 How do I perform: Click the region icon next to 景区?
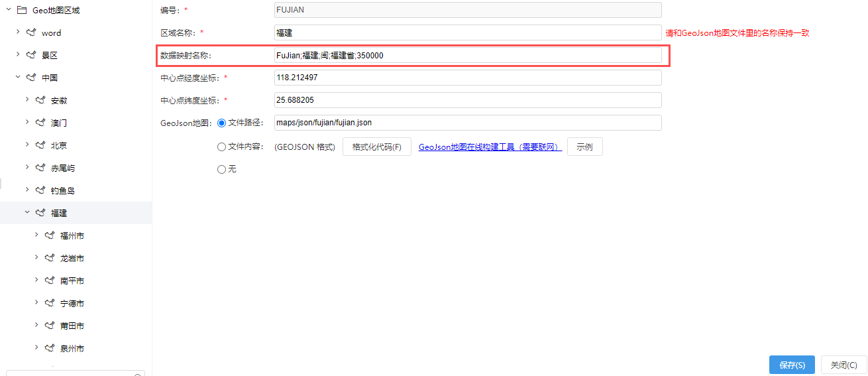pos(31,55)
